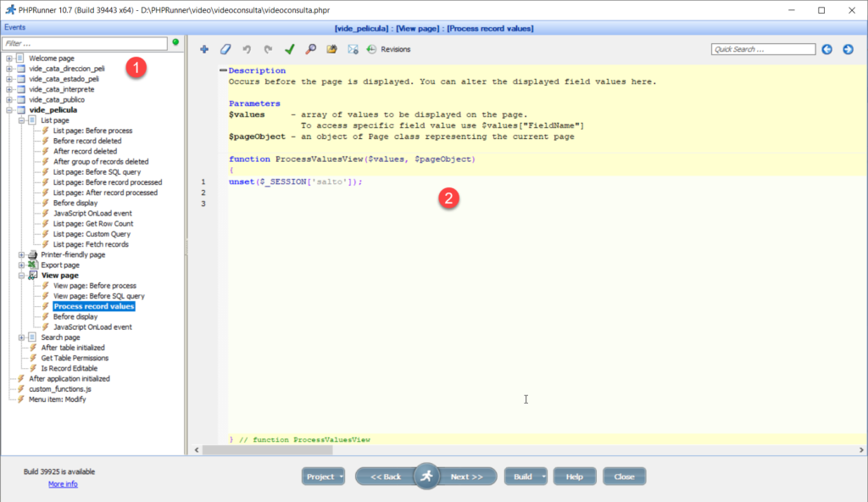Click inside the Quick Search field
The height and width of the screenshot is (502, 868).
(761, 49)
